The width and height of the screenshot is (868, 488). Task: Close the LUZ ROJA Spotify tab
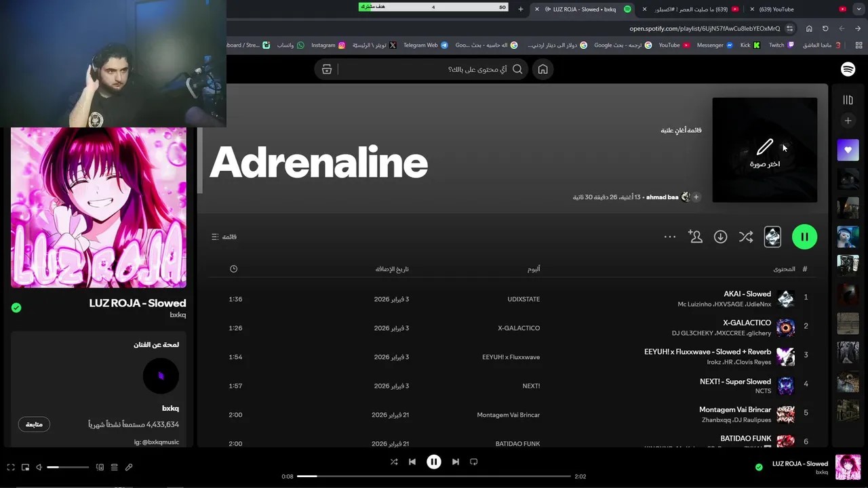(x=537, y=9)
